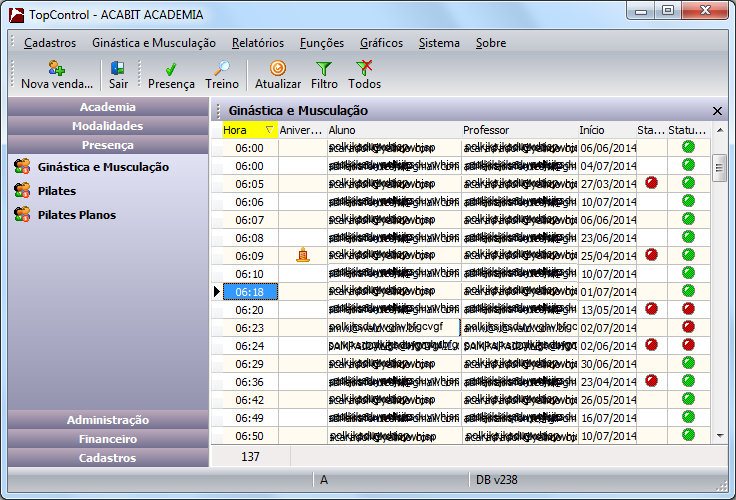The height and width of the screenshot is (500, 736).
Task: Toggle sort arrow on Hora column
Action: pyautogui.click(x=269, y=130)
